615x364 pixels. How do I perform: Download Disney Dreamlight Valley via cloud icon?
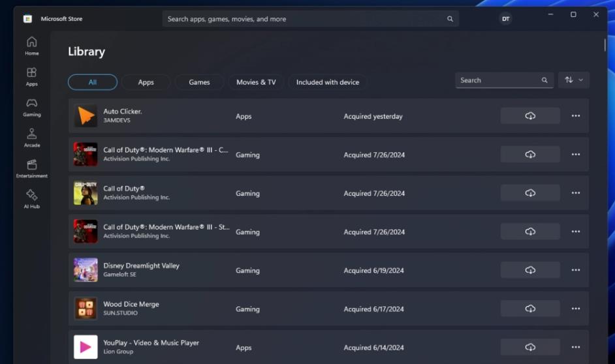(x=530, y=270)
